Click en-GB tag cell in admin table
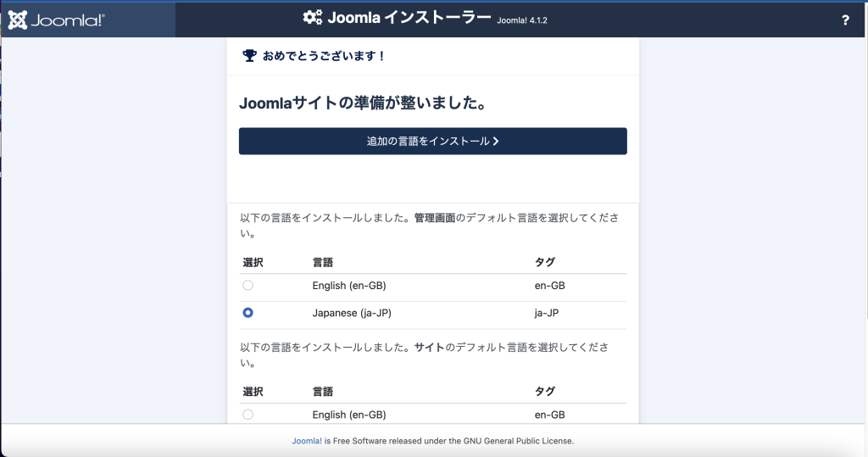Image resolution: width=868 pixels, height=457 pixels. [549, 286]
